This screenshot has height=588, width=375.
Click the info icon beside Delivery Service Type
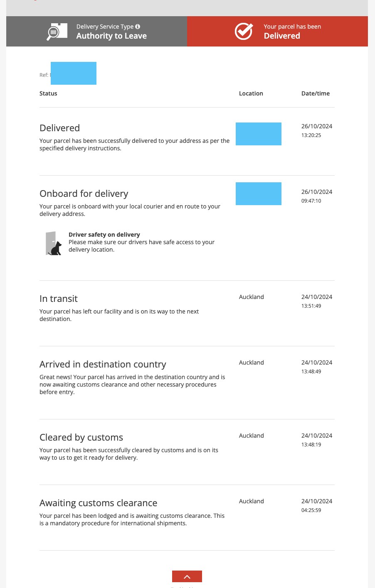pyautogui.click(x=138, y=27)
